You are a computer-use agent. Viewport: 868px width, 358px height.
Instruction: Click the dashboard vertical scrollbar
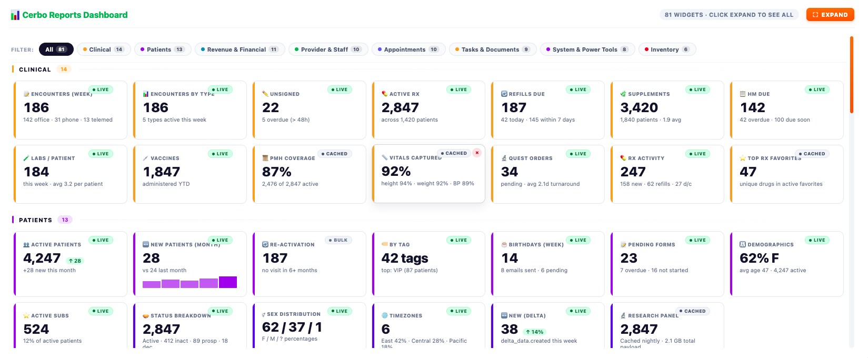coord(852,75)
